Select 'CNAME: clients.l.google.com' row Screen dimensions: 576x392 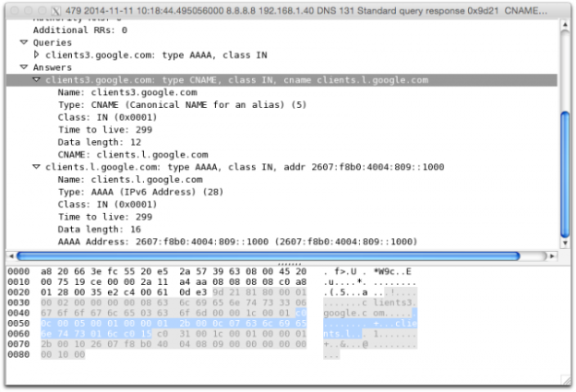[133, 155]
